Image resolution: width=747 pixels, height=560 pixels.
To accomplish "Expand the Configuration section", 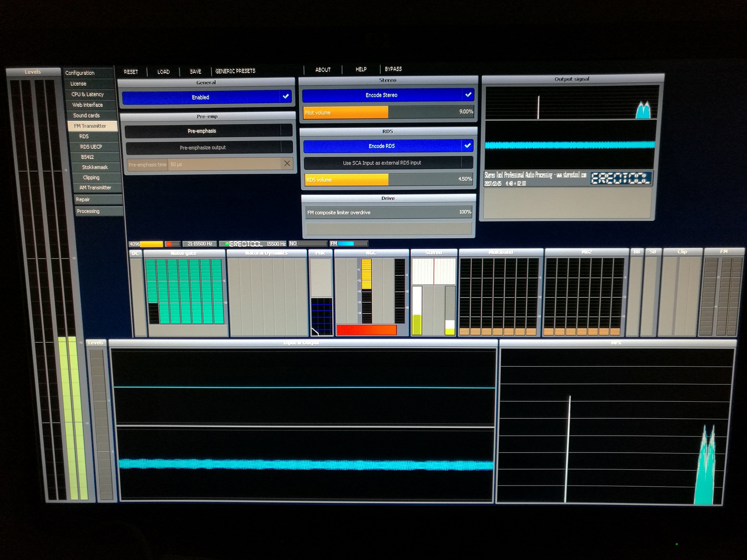I will 80,73.
